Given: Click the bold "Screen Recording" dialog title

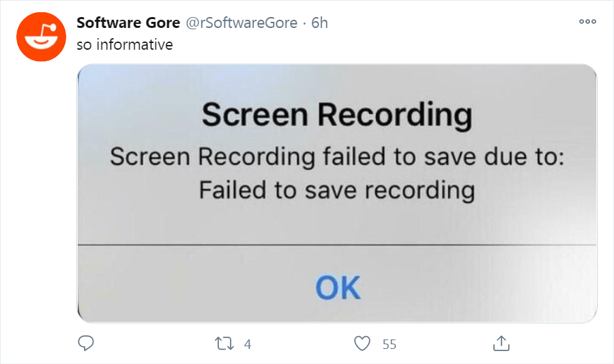Looking at the screenshot, I should click(x=337, y=115).
